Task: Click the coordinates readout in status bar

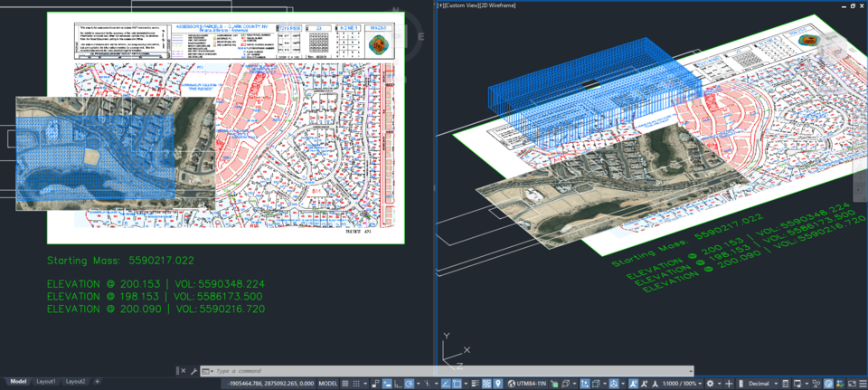Action: [x=271, y=384]
